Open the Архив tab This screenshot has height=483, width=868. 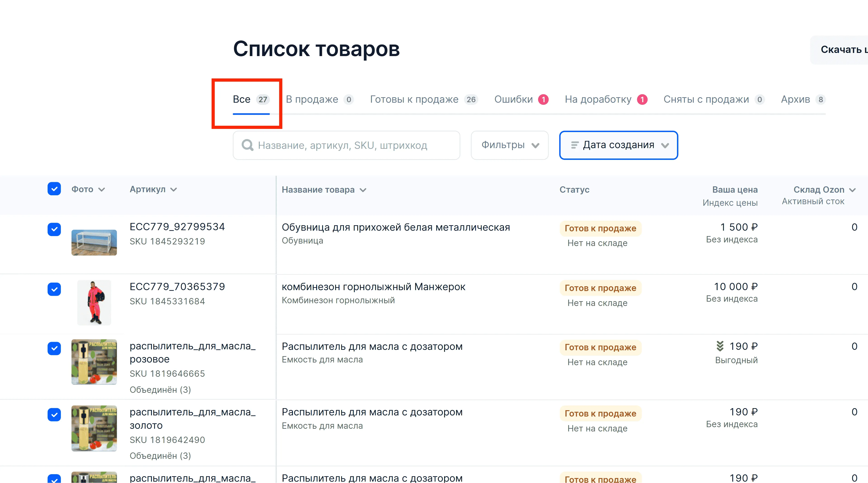pyautogui.click(x=796, y=99)
